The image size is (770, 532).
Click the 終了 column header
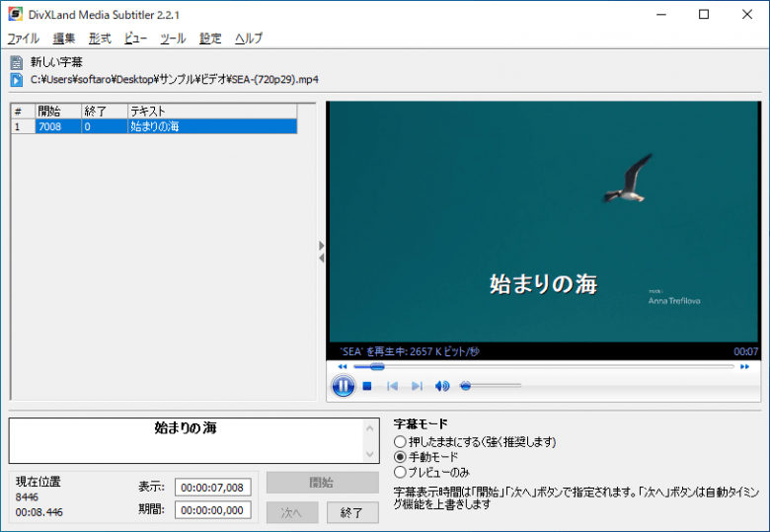point(105,112)
